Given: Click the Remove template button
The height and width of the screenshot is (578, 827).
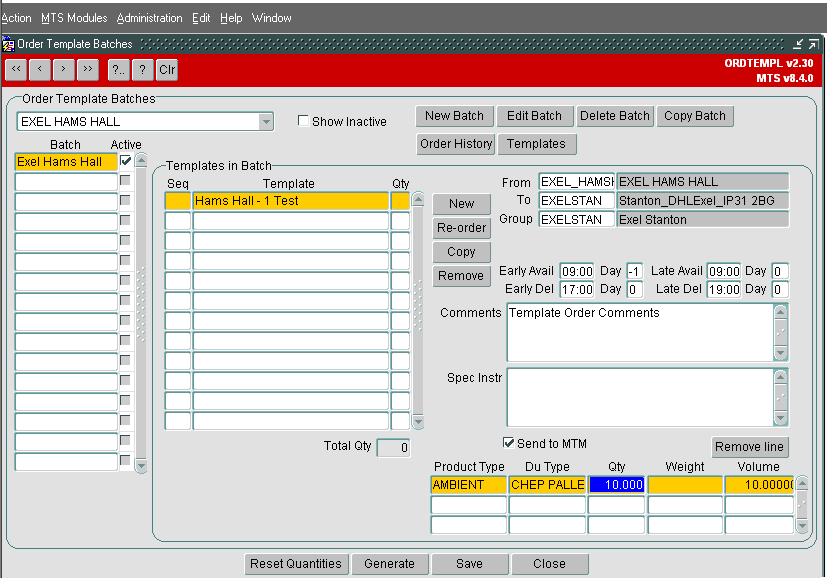Looking at the screenshot, I should coord(461,276).
